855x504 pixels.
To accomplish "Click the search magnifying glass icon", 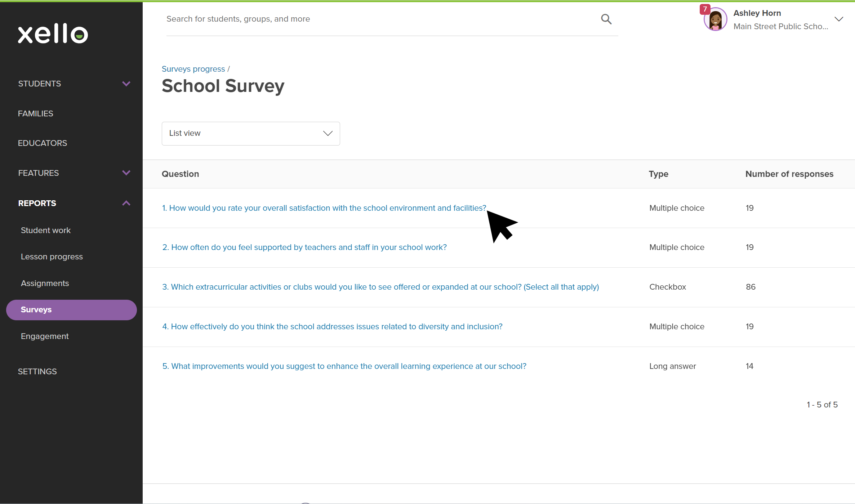I will 606,19.
